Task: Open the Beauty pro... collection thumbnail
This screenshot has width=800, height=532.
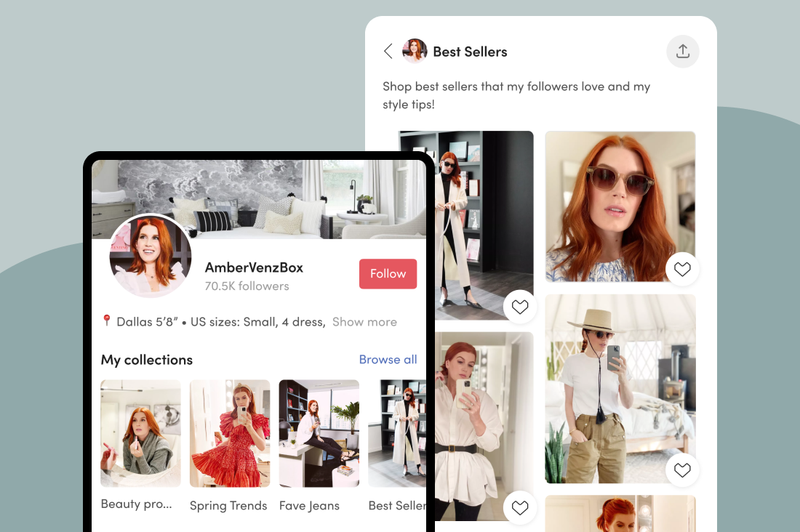Action: [x=140, y=433]
